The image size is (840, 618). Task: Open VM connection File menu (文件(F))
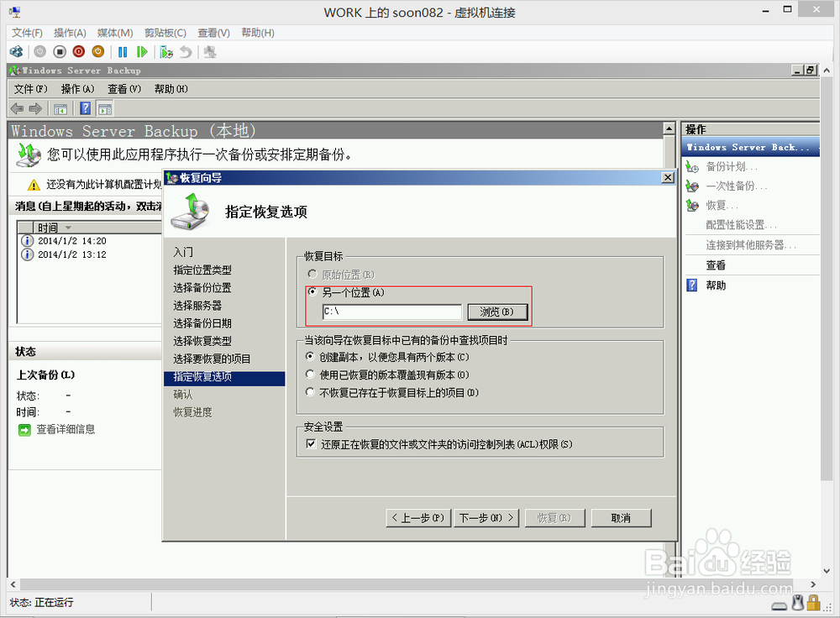(x=28, y=33)
